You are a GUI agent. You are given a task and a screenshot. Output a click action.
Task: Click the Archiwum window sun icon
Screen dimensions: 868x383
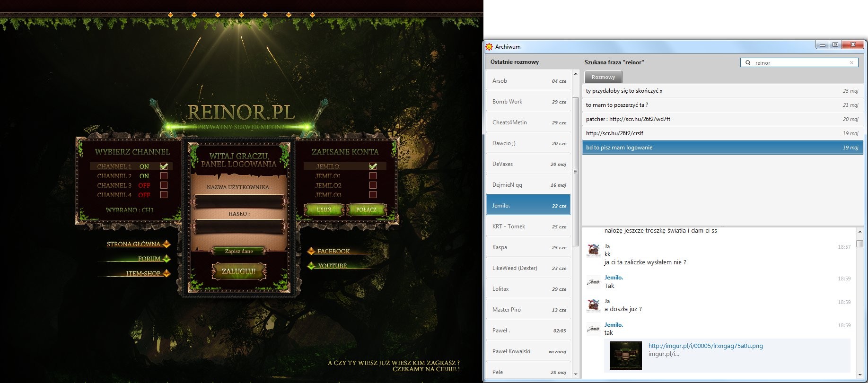(x=489, y=46)
